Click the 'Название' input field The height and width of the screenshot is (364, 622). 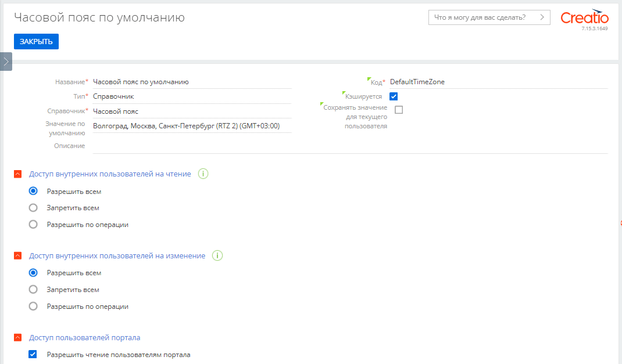[x=192, y=81]
